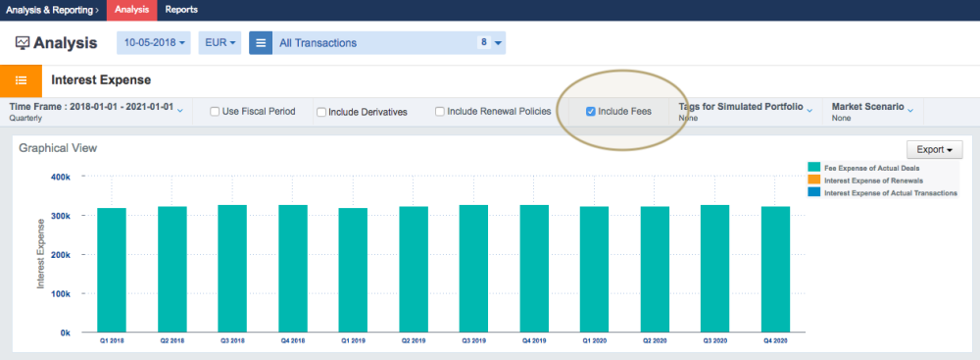980x360 pixels.
Task: Expand Tags for Simulated Portfolio dropdown
Action: 746,112
